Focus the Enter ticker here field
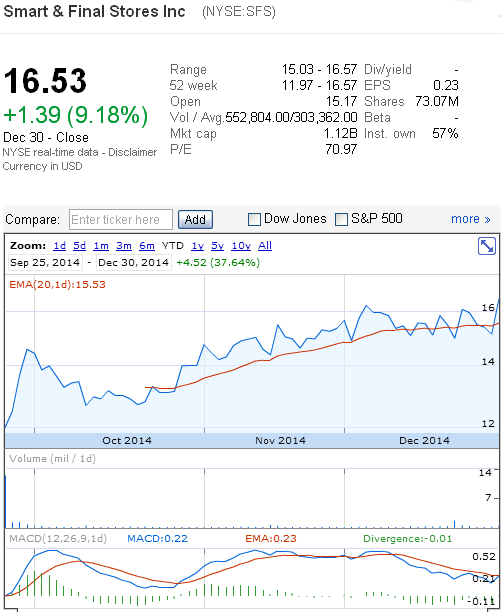503x612 pixels. (121, 219)
